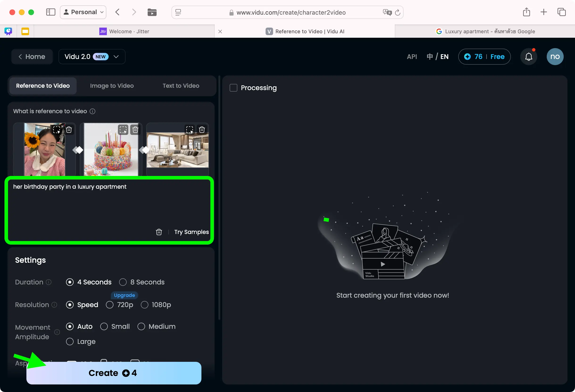This screenshot has width=575, height=392.
Task: Switch to Text to Video tab
Action: coord(181,86)
